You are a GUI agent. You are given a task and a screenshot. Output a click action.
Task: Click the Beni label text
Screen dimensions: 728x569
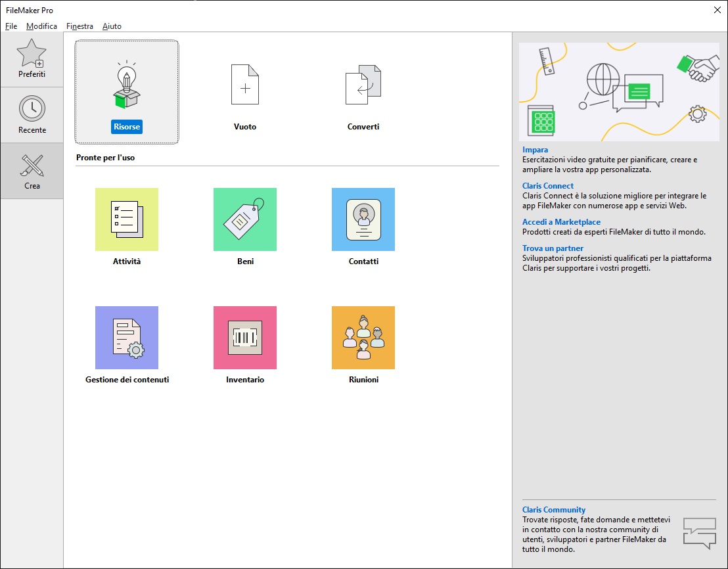click(245, 262)
